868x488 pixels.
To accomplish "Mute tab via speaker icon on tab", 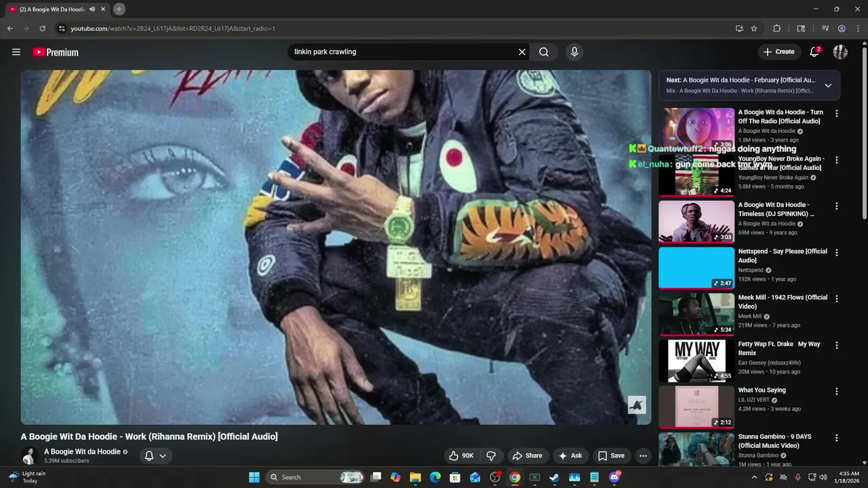I will pos(92,9).
